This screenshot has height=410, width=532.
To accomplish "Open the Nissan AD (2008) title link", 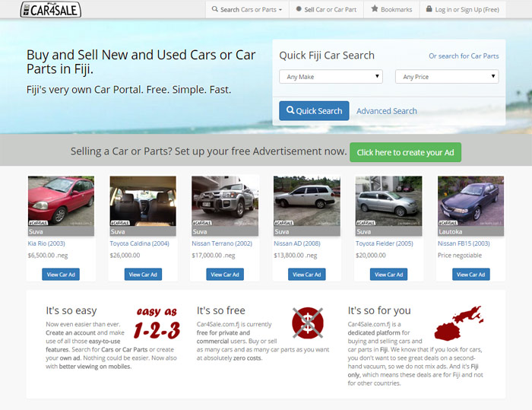I will point(297,243).
